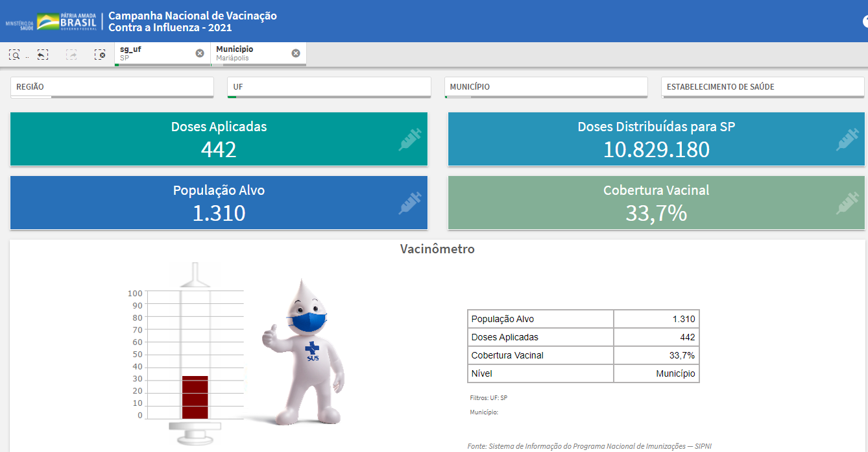Viewport: 868px width, 452px height.
Task: Step back one selection
Action: (x=42, y=55)
